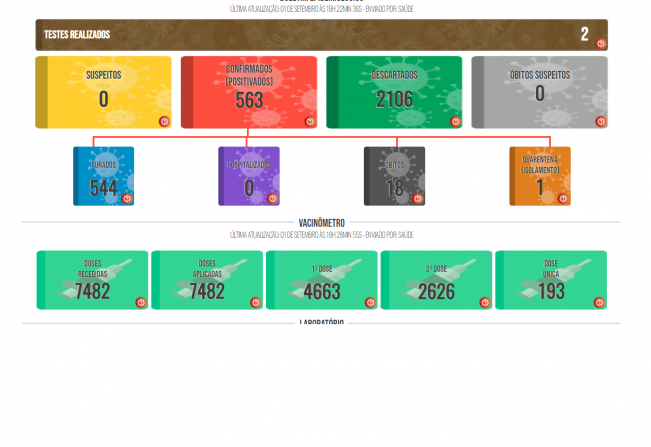Viewport: 651px width, 447px height.
Task: Click the Laboratório section heading
Action: 321,323
